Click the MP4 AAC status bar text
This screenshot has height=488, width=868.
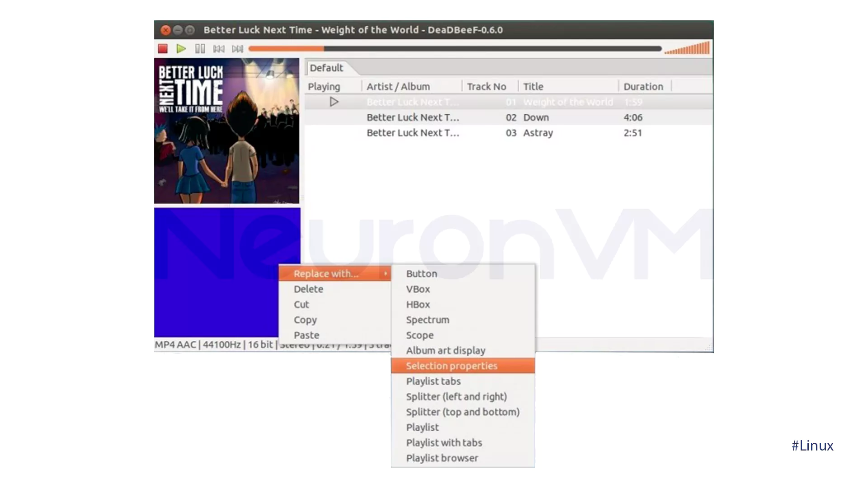point(175,345)
